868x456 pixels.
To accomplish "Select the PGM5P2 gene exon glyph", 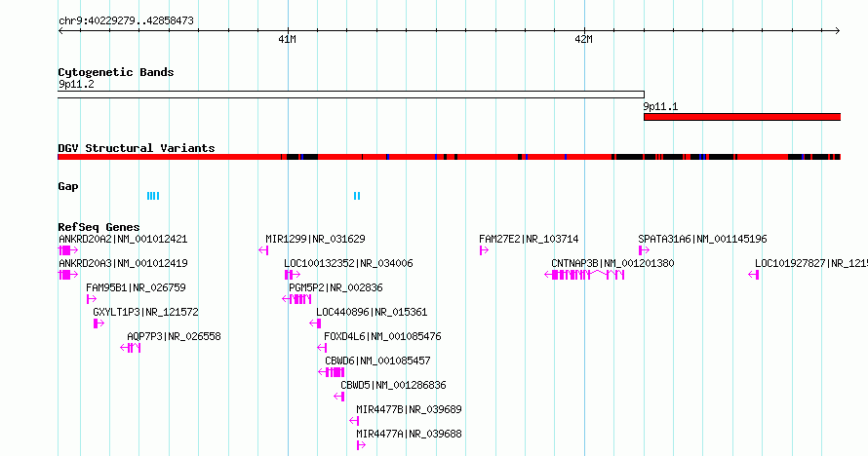I will 296,299.
